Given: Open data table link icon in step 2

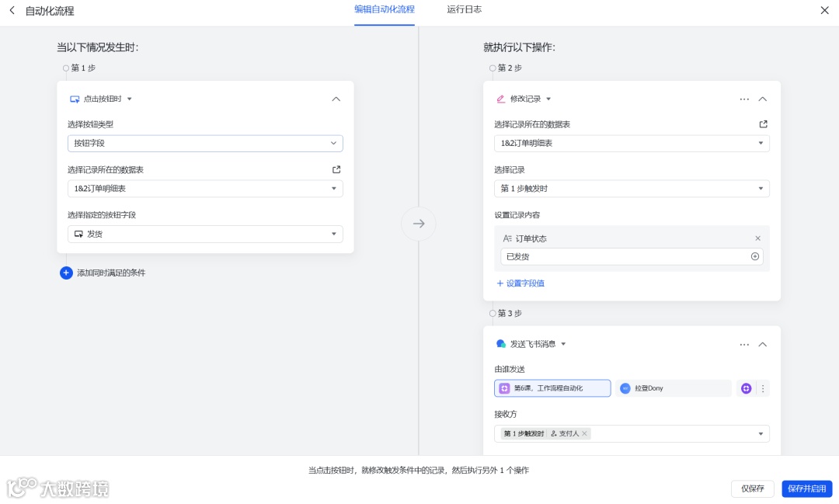Looking at the screenshot, I should pyautogui.click(x=763, y=124).
